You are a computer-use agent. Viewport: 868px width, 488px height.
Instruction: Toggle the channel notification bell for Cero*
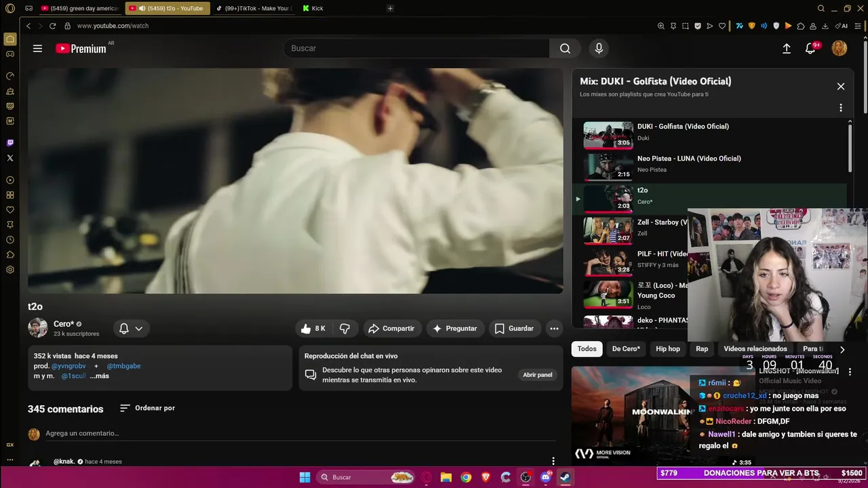pos(124,329)
